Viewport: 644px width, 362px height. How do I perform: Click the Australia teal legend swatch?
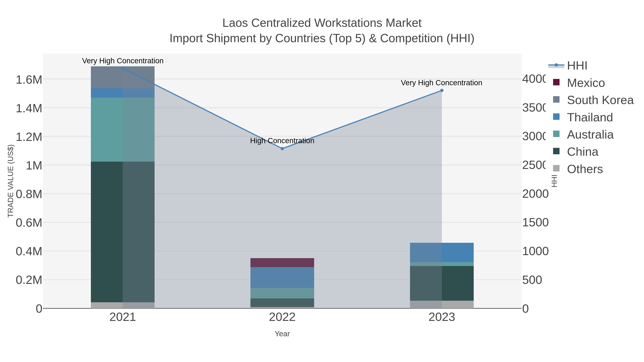(556, 134)
